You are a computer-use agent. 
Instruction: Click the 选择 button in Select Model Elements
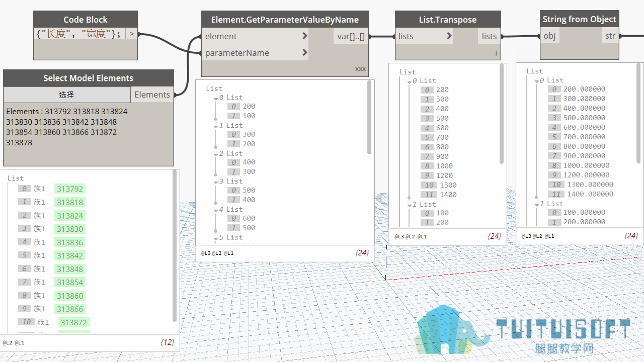tap(67, 95)
